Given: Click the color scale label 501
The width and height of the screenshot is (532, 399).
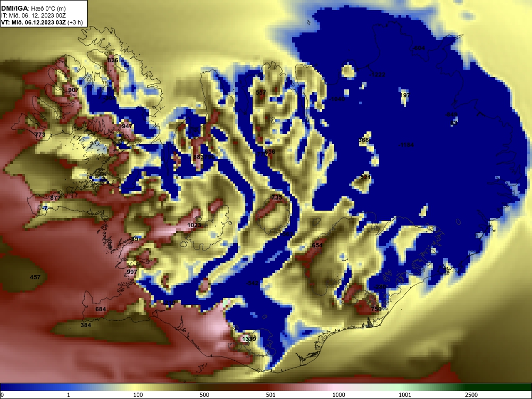Looking at the screenshot, I should coord(271,395).
